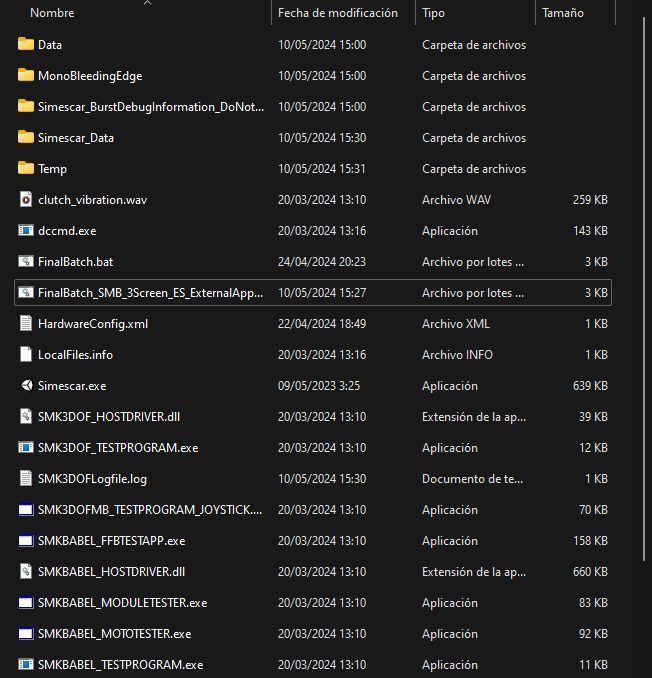The width and height of the screenshot is (652, 678).
Task: Click the HardwareConfig.xml document icon
Action: [26, 323]
